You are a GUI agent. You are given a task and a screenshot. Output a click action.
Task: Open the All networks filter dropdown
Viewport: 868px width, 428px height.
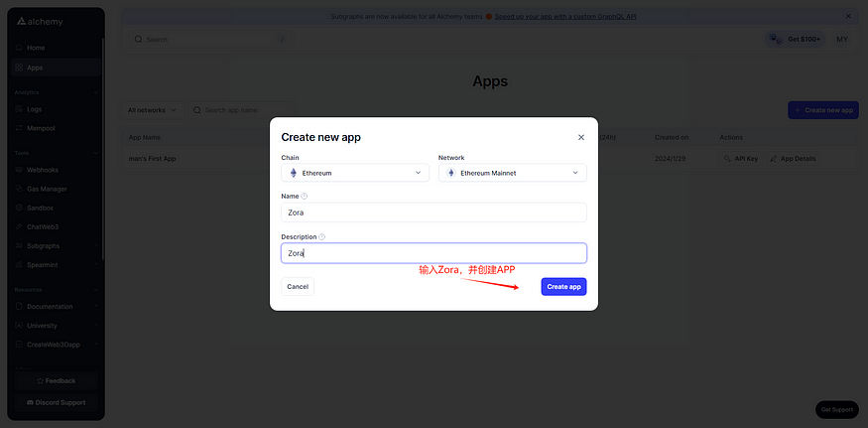[152, 110]
